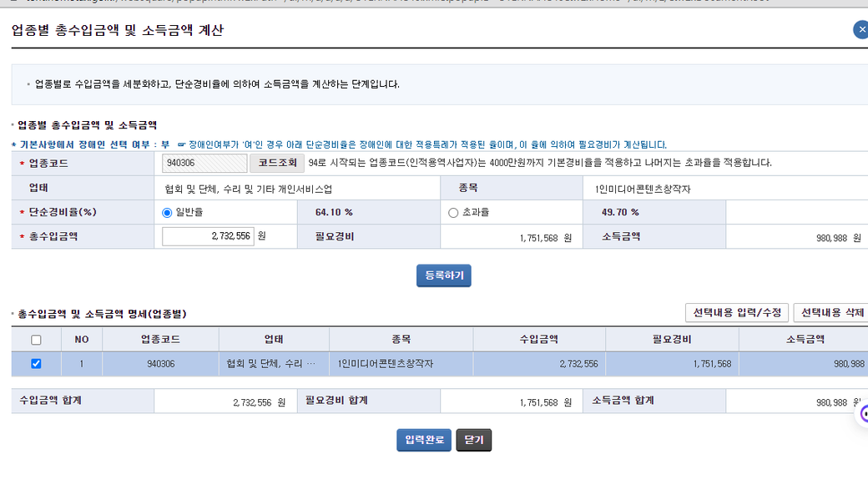
Task: Click the 업종코드 column header in table
Action: [160, 340]
